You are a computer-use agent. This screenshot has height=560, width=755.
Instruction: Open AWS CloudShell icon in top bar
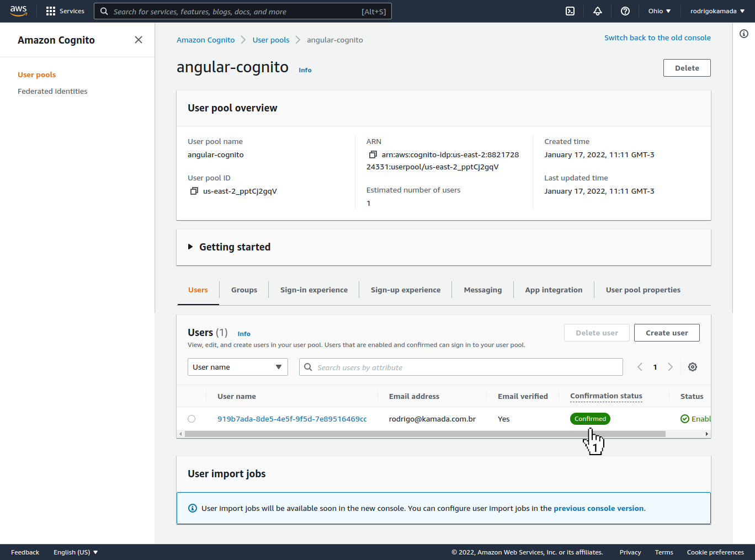click(x=570, y=11)
